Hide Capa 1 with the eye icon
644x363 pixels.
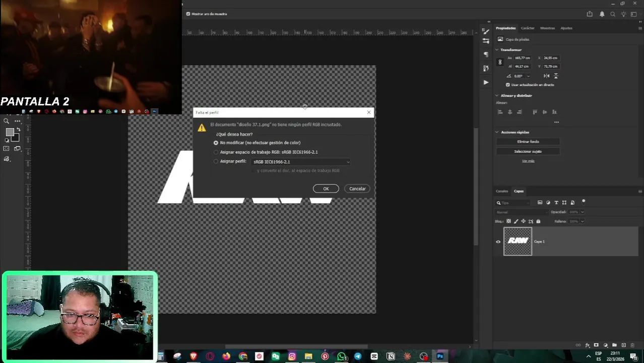498,241
